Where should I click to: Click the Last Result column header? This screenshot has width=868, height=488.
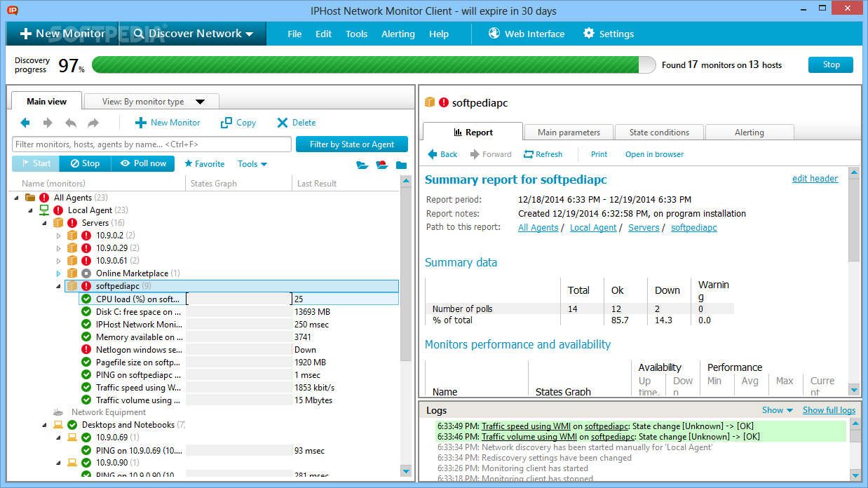(317, 184)
